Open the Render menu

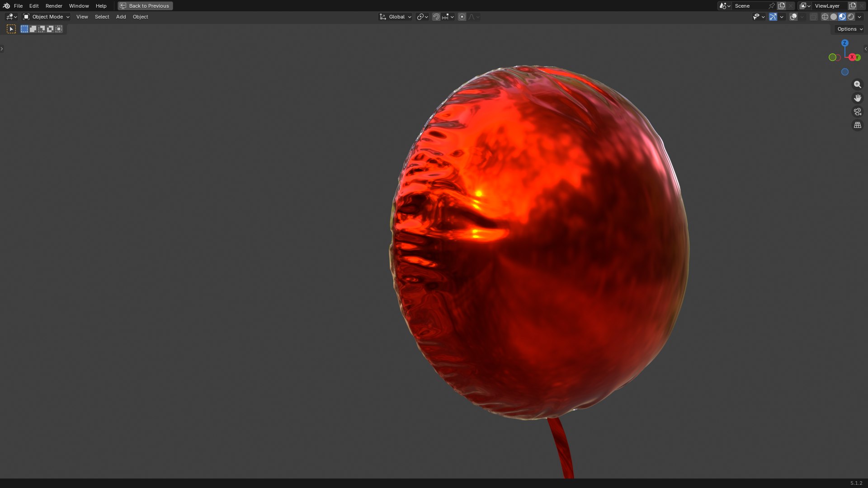[54, 6]
